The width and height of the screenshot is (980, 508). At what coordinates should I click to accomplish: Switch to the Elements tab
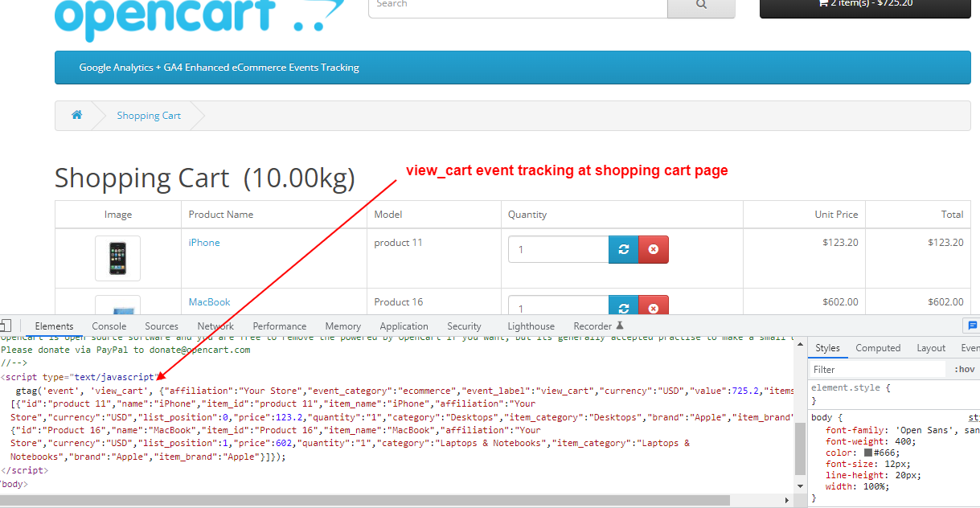(x=54, y=326)
